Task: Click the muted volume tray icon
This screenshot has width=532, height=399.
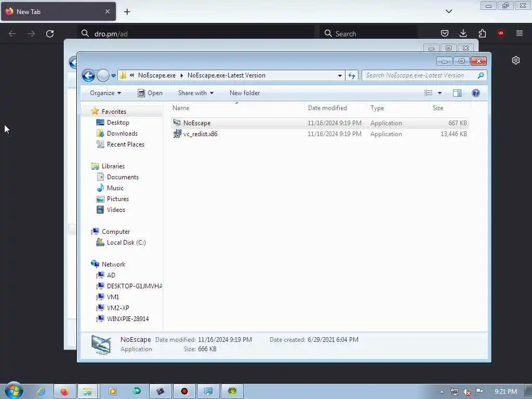Action: (x=467, y=392)
